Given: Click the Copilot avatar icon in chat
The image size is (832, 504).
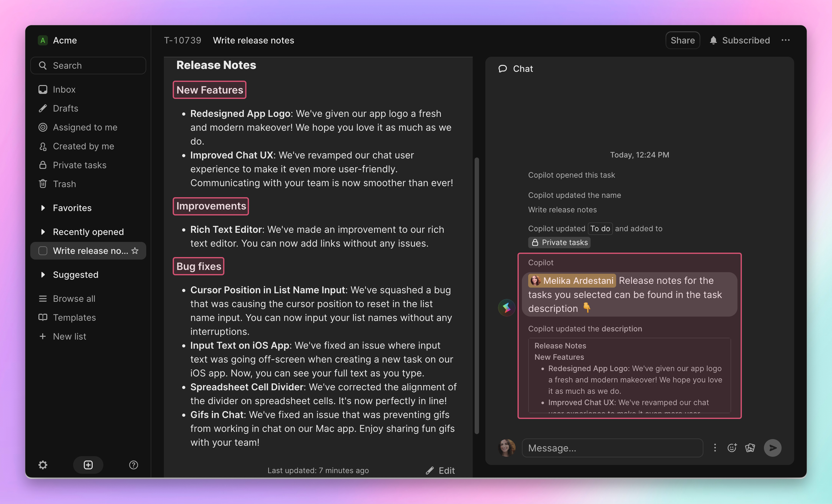Looking at the screenshot, I should [506, 307].
